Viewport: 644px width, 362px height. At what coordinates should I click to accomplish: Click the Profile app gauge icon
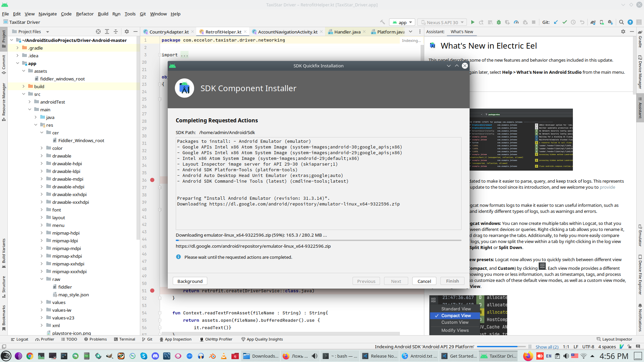click(x=516, y=22)
